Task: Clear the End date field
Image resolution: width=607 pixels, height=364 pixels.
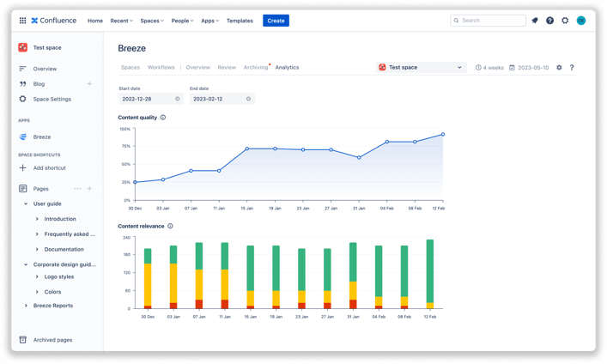Action: pos(248,99)
